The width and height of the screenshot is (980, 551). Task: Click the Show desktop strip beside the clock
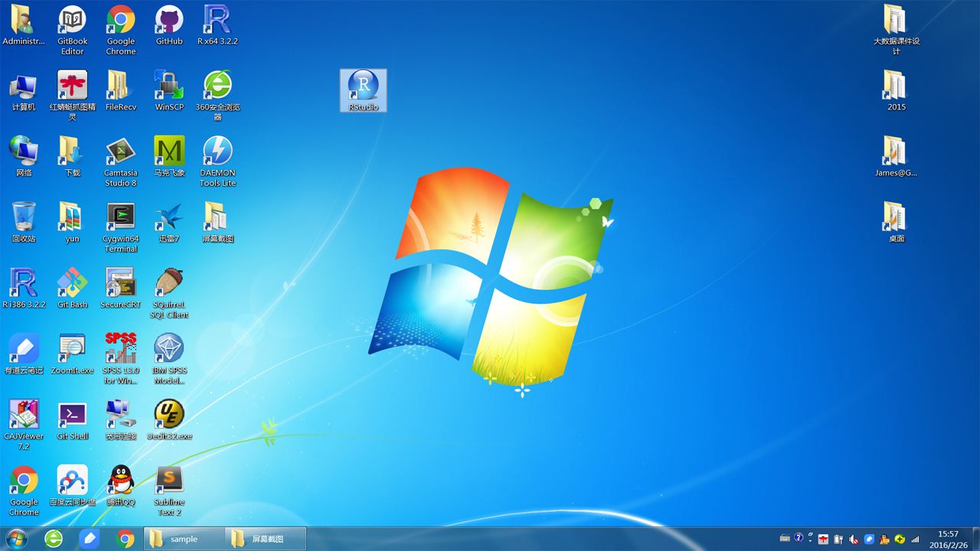975,539
